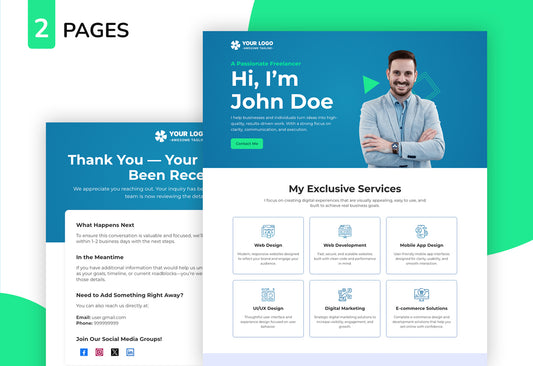Click the 'In the Meantime' heading

100,257
